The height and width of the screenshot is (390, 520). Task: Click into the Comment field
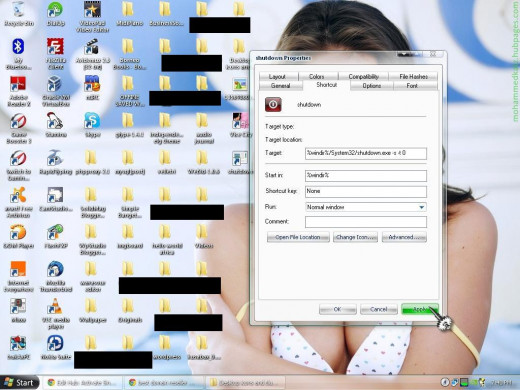pyautogui.click(x=366, y=222)
